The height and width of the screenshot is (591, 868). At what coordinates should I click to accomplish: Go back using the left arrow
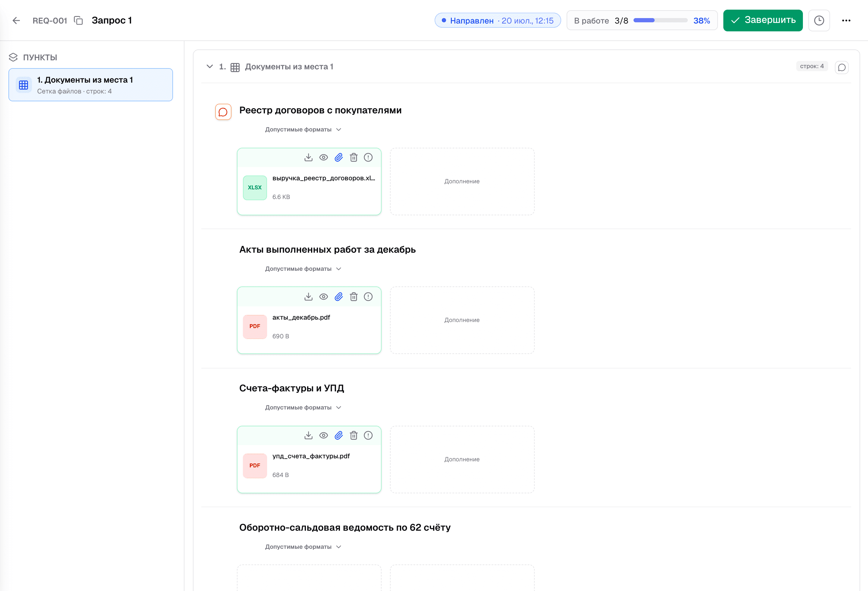[17, 21]
